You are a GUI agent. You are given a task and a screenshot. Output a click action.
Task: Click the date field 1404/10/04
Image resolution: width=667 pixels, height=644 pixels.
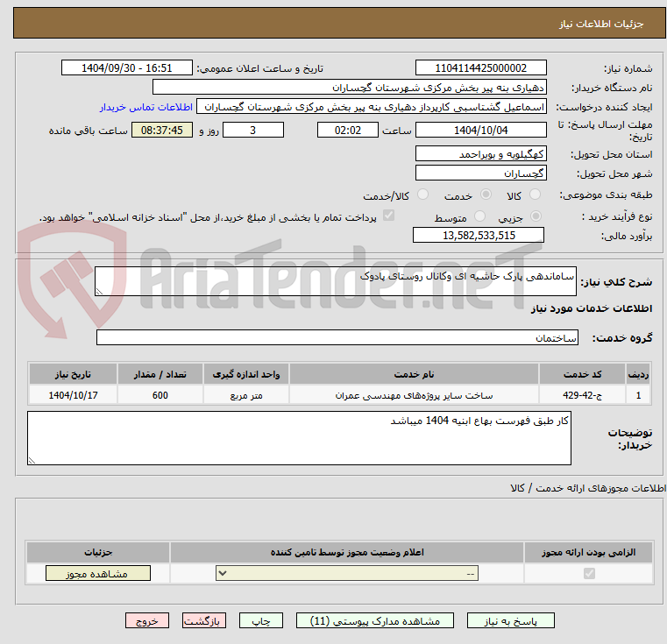[480, 130]
